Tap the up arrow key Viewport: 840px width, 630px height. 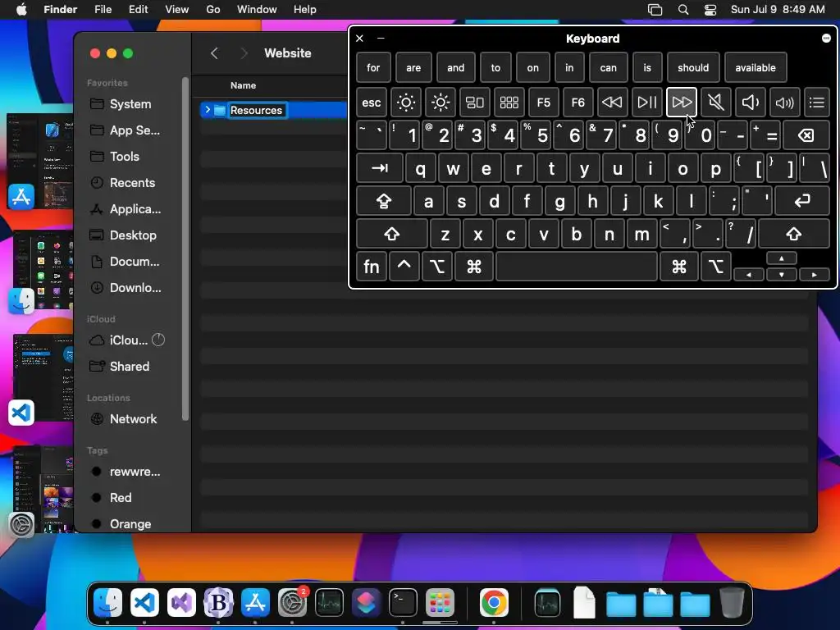coord(782,258)
